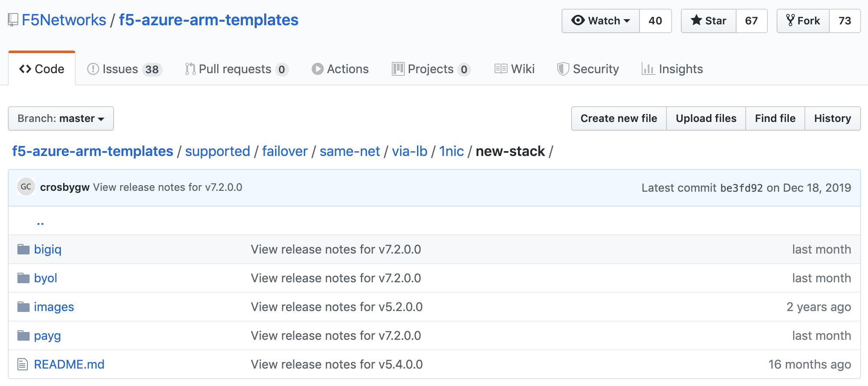Open the Security tab

pos(588,69)
